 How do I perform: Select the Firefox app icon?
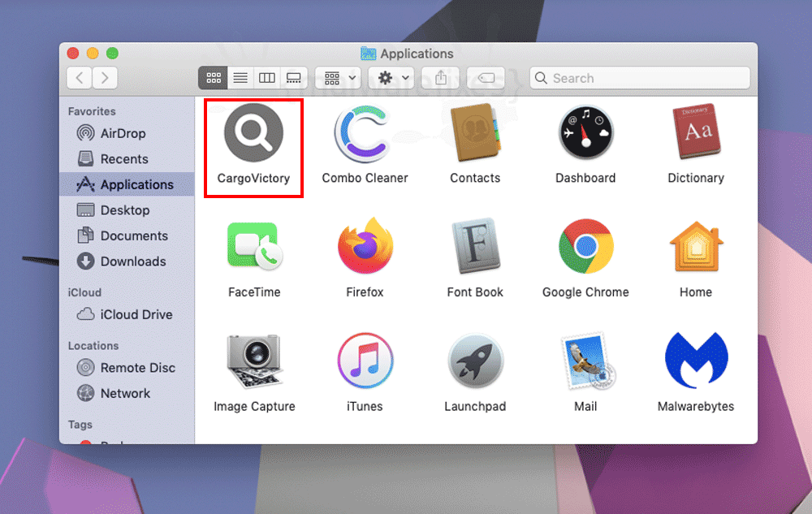pos(365,246)
